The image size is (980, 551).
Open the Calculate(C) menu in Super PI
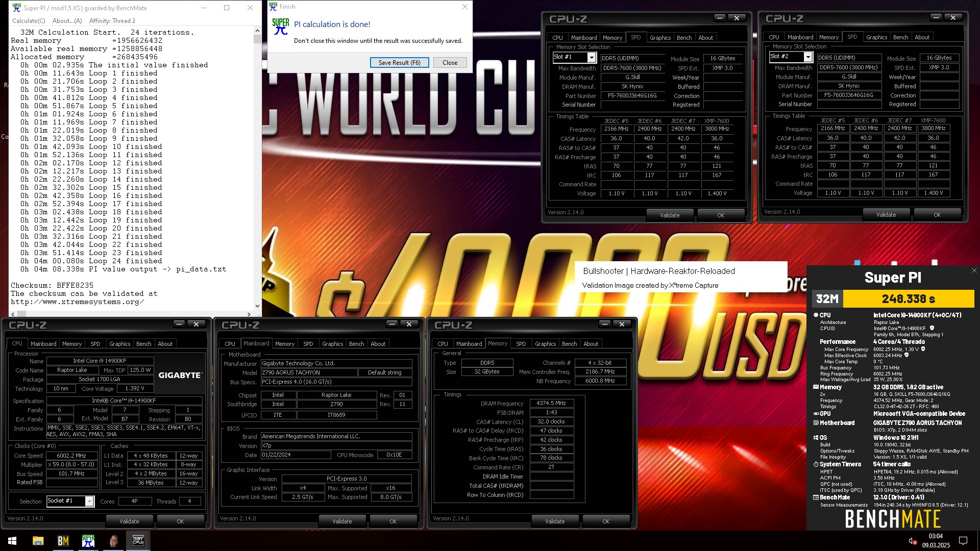coord(29,21)
